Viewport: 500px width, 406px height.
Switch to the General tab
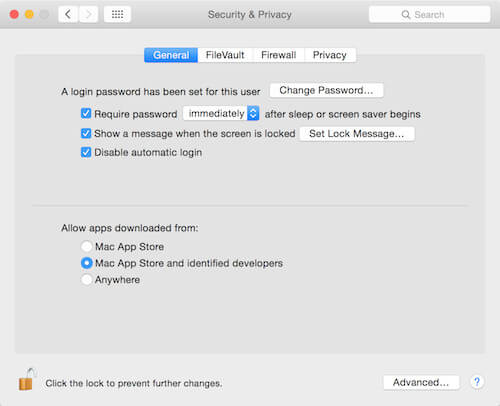pos(171,55)
